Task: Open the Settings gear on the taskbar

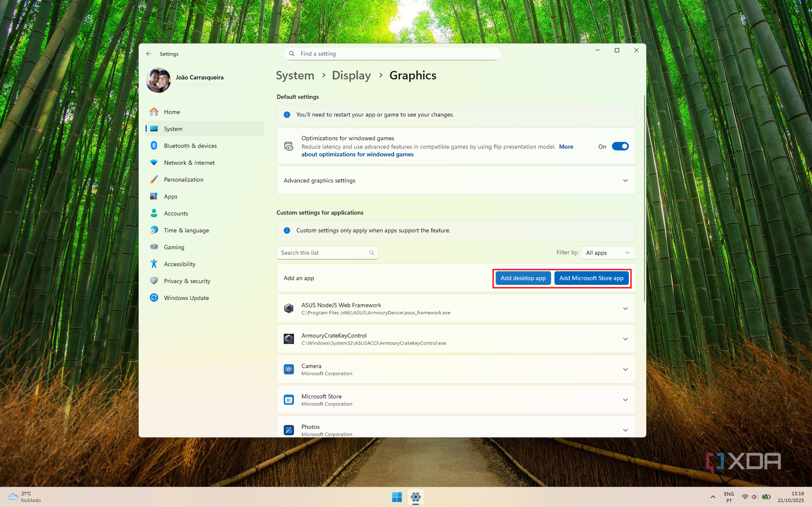Action: pos(416,497)
